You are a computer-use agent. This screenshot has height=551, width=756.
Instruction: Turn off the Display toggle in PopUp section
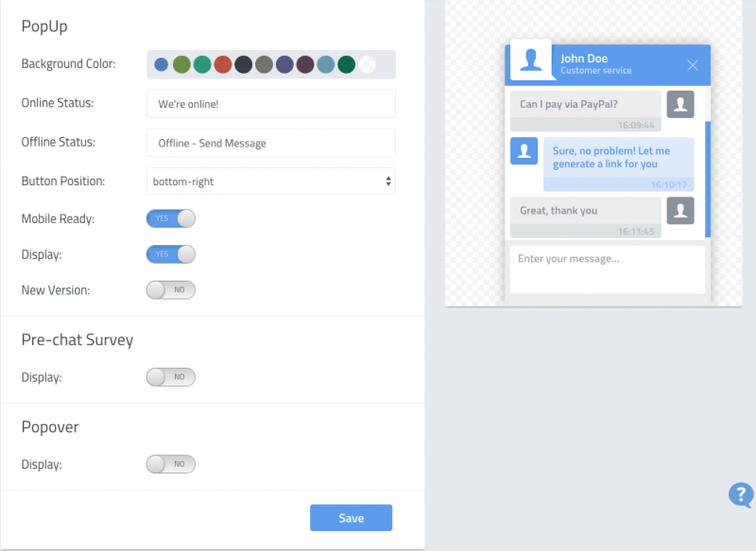click(x=170, y=254)
